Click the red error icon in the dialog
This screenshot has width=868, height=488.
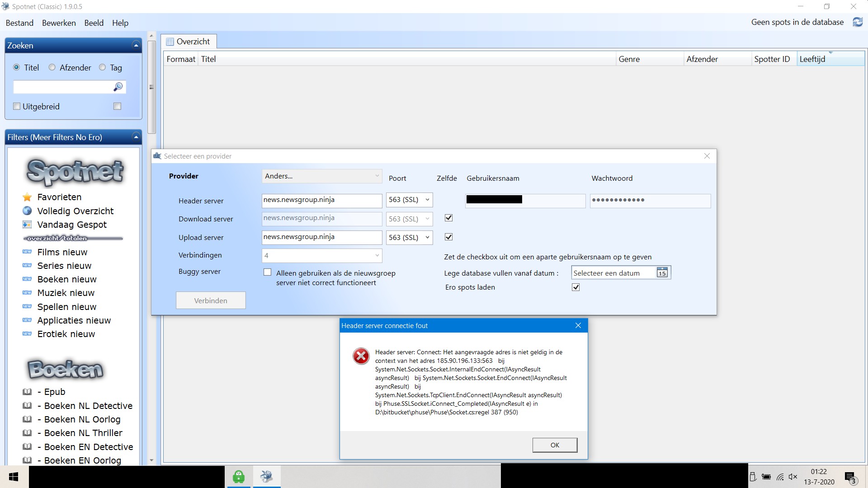point(361,356)
